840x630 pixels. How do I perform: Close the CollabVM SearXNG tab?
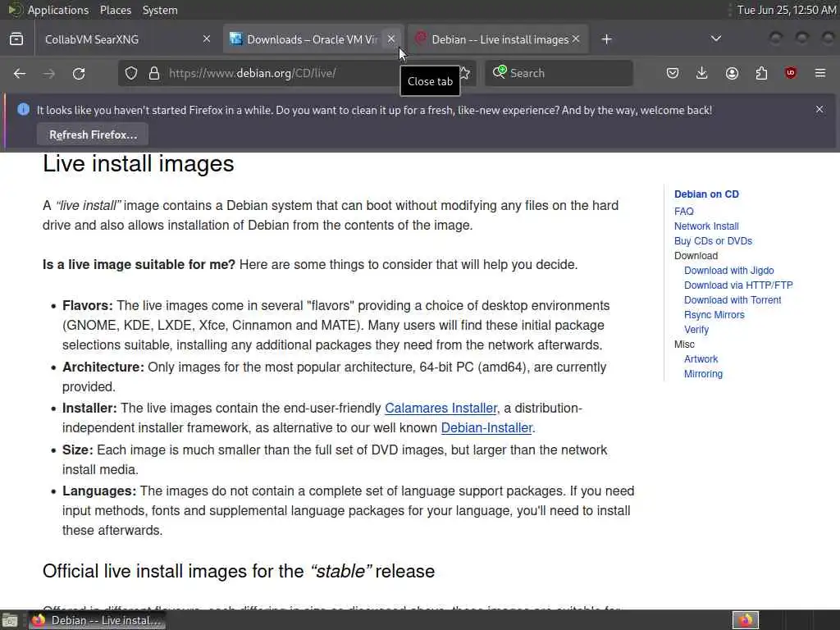(207, 39)
